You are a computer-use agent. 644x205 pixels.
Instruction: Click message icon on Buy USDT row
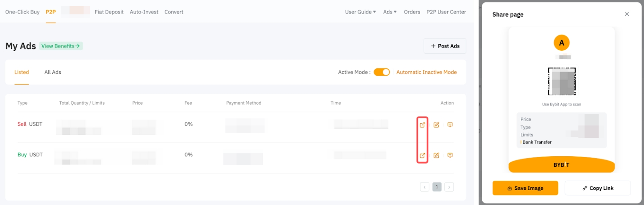tap(450, 155)
